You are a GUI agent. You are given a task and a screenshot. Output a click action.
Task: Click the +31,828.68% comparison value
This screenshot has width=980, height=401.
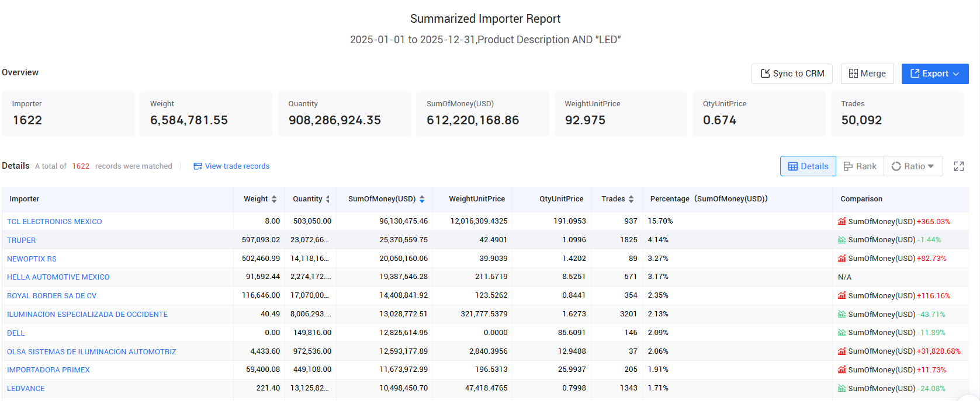939,351
